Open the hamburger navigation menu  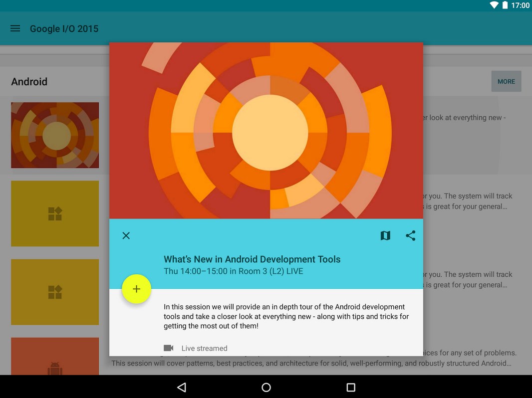pos(15,28)
